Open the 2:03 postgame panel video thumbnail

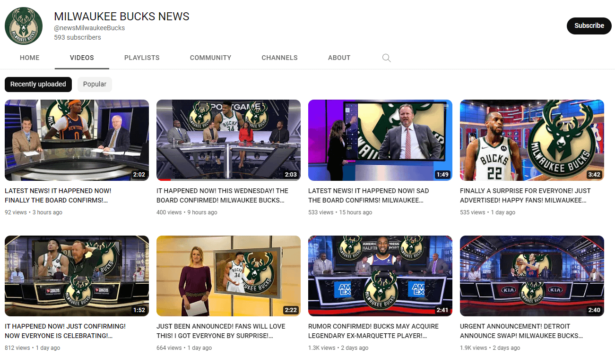[228, 140]
